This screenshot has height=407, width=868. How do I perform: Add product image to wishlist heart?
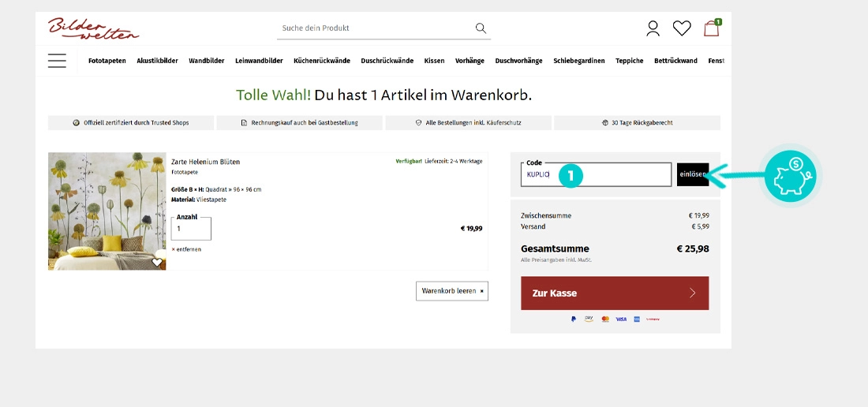click(157, 262)
